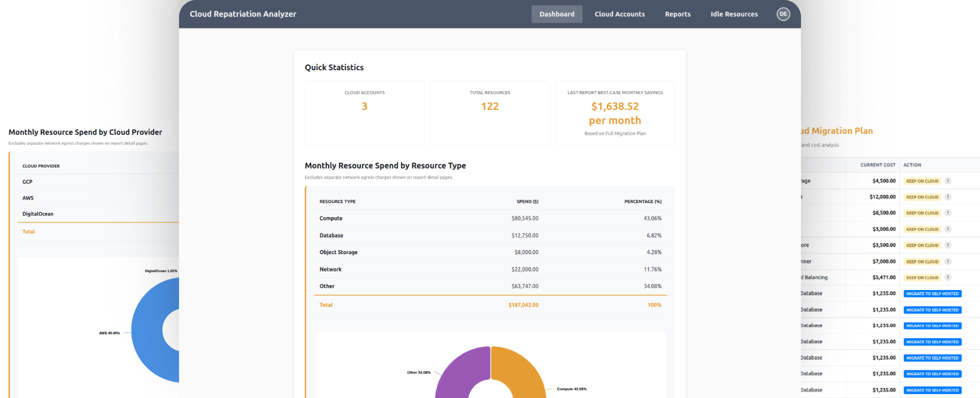Click the Resource Type column header
This screenshot has height=398, width=980.
pyautogui.click(x=337, y=201)
